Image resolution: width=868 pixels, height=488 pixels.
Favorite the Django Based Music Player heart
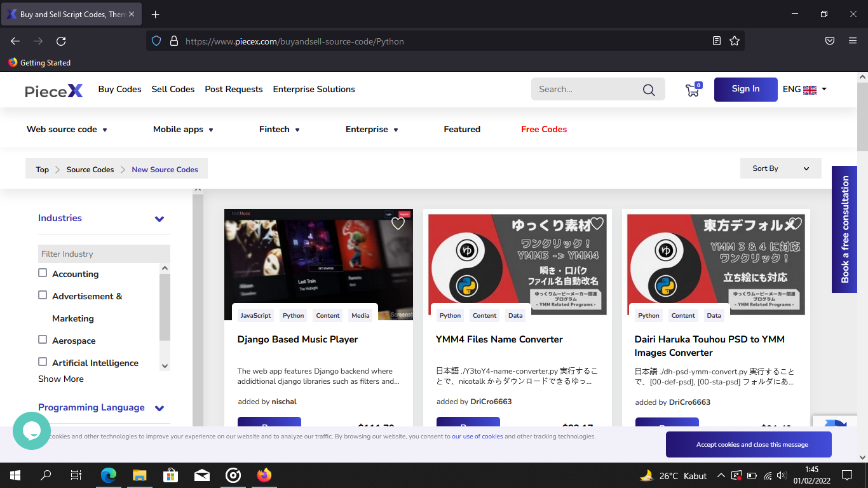[x=398, y=224]
